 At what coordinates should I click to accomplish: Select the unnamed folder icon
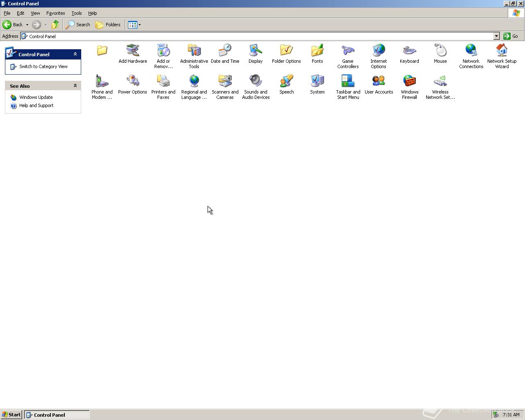point(102,50)
